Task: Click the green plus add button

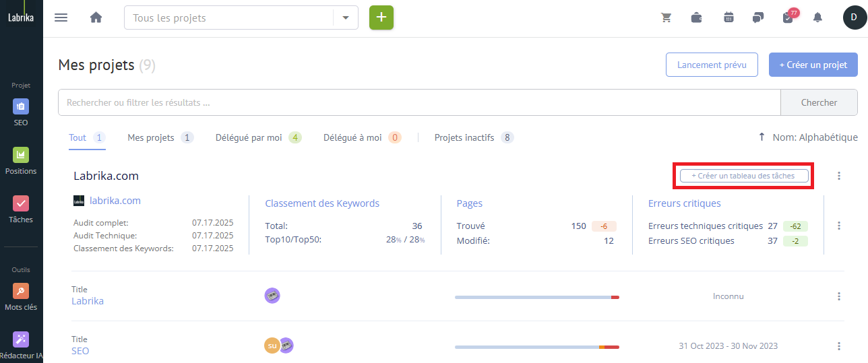Action: click(381, 18)
